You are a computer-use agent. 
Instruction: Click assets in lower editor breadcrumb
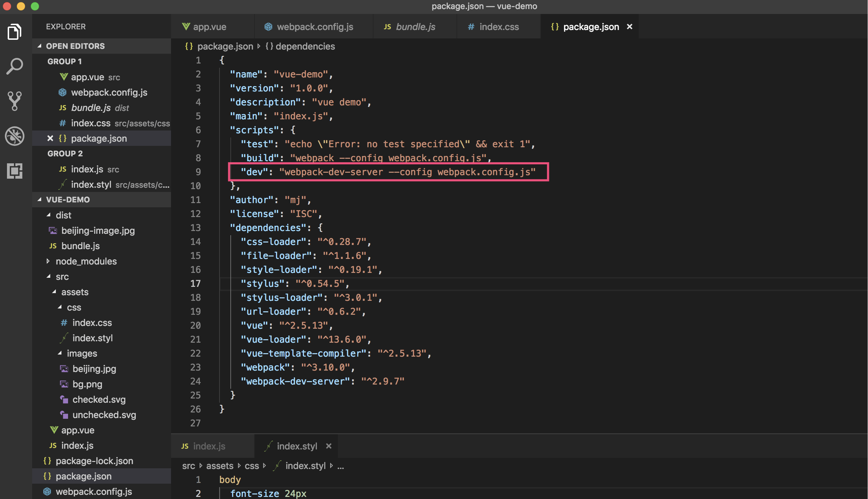pos(220,466)
